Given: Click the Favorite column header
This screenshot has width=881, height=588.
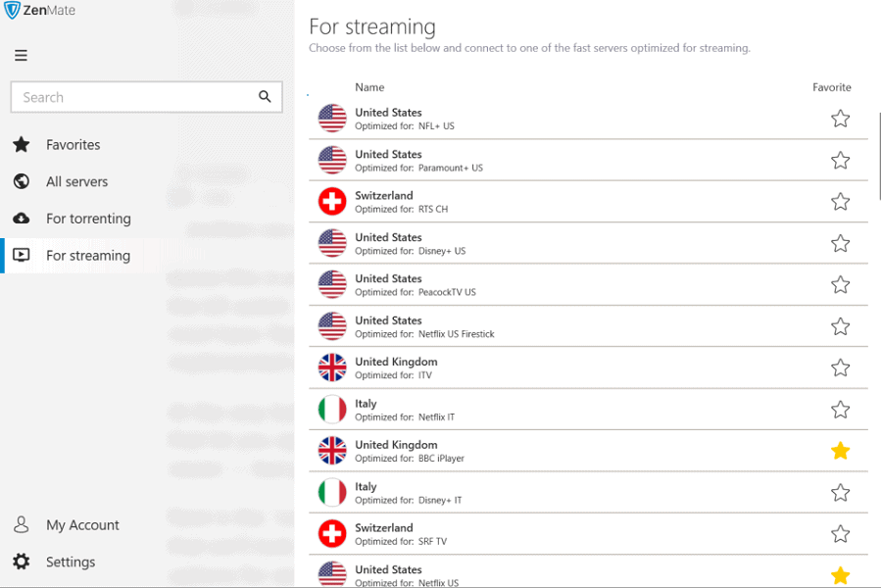Looking at the screenshot, I should (x=832, y=87).
